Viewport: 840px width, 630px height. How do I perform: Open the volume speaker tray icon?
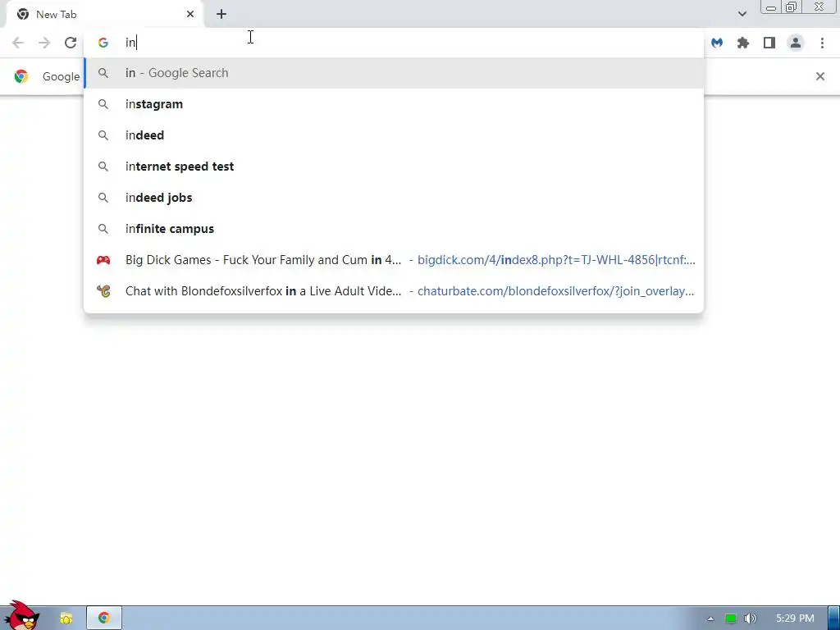(750, 619)
